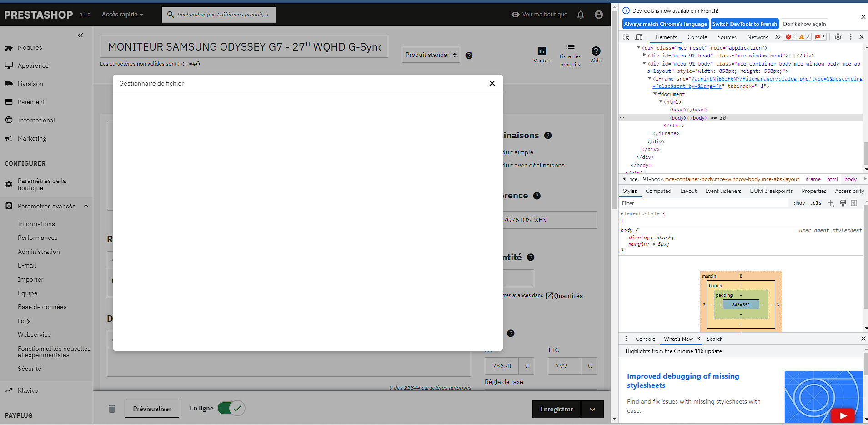Select the inspect element picker in DevTools

tap(627, 37)
